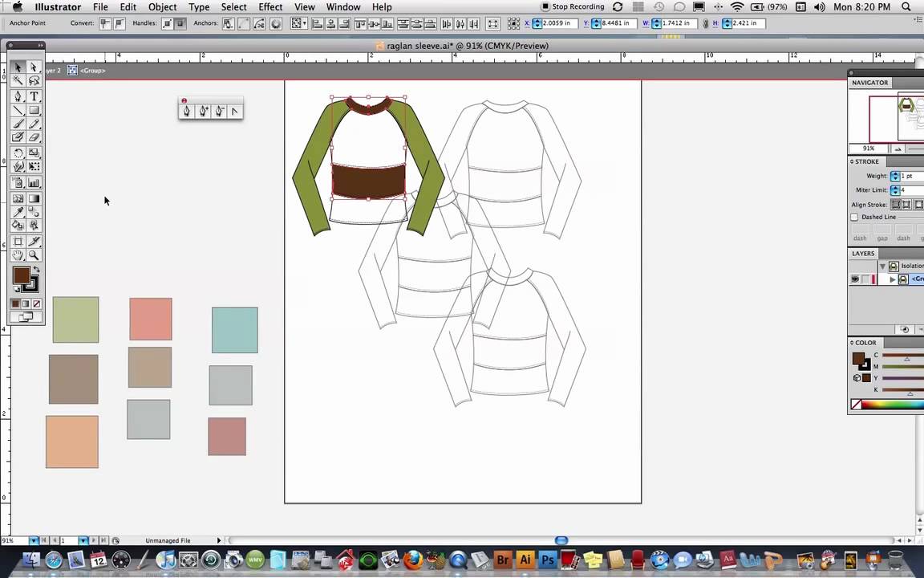Click the stroke Weight input field
This screenshot has width=924, height=578.
pos(911,176)
